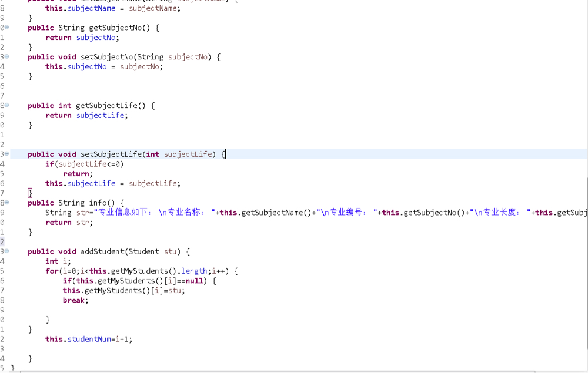588x373 pixels.
Task: Click the 'this.subjectName = subjectName;' statement
Action: pyautogui.click(x=113, y=8)
